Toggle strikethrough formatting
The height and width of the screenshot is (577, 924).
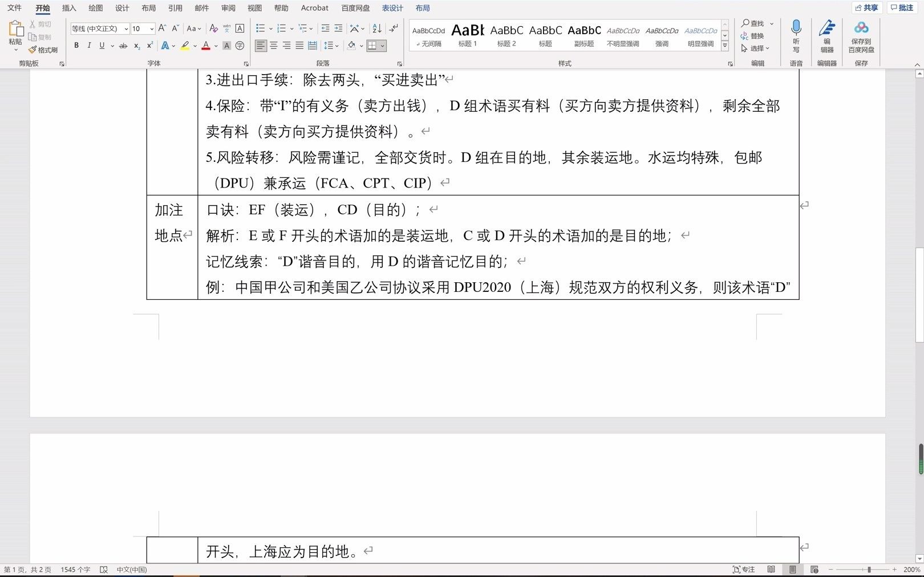[x=123, y=46]
